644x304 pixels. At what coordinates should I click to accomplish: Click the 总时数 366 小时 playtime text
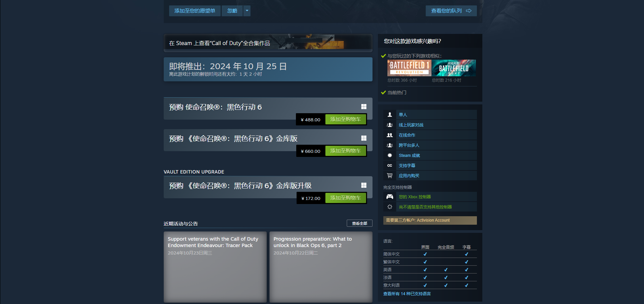[402, 80]
